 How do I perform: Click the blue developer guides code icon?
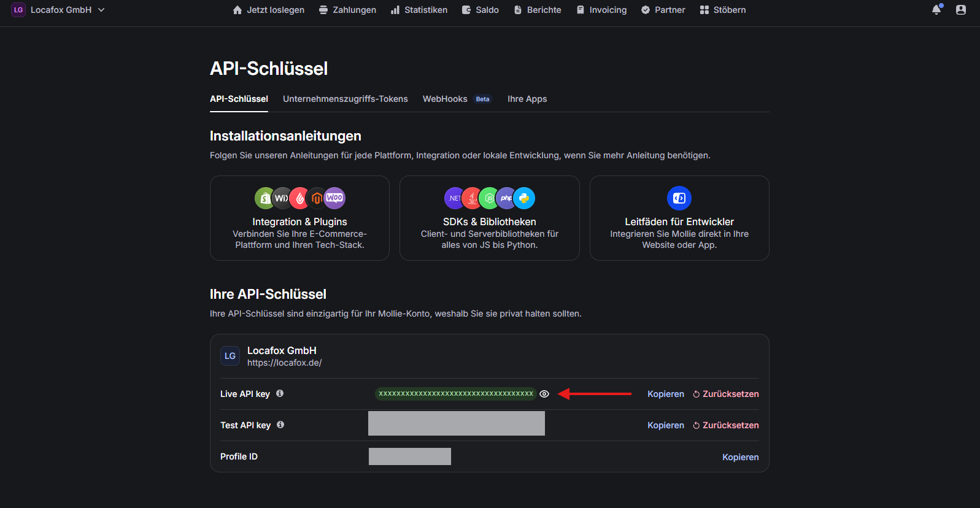[x=679, y=198]
